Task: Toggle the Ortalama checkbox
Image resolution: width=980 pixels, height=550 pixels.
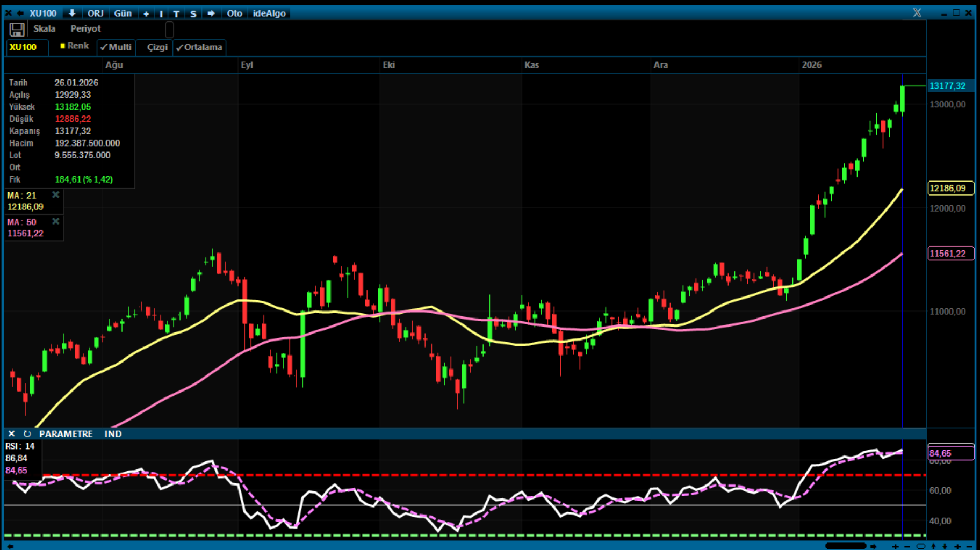Action: coord(199,47)
